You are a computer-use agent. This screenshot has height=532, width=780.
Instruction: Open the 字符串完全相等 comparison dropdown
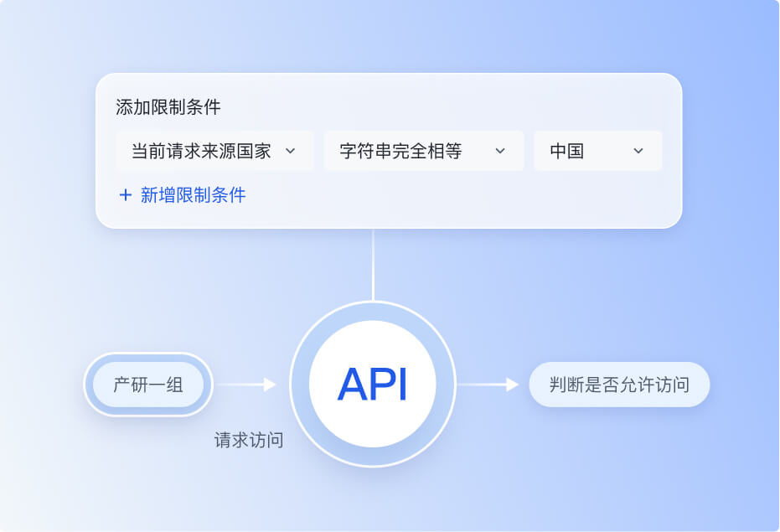pyautogui.click(x=424, y=151)
